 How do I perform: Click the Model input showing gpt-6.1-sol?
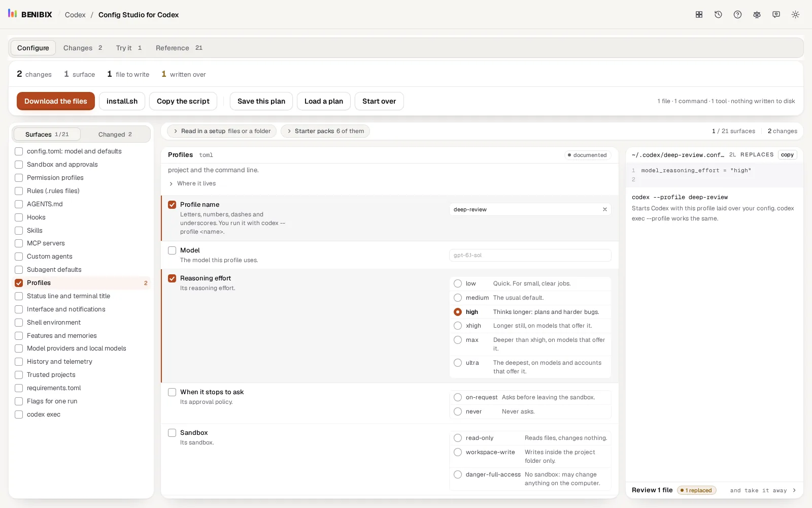tap(530, 255)
